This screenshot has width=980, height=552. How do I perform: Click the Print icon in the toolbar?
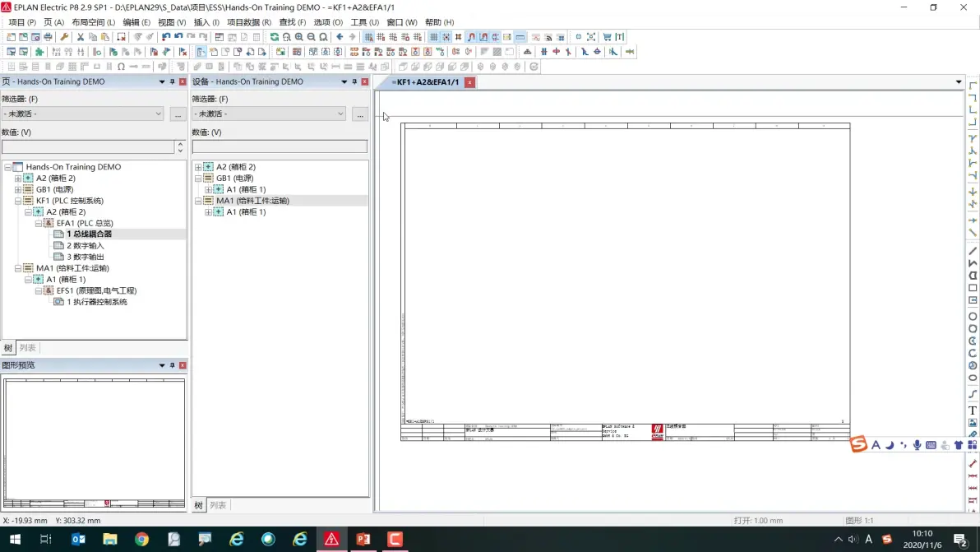pyautogui.click(x=48, y=37)
